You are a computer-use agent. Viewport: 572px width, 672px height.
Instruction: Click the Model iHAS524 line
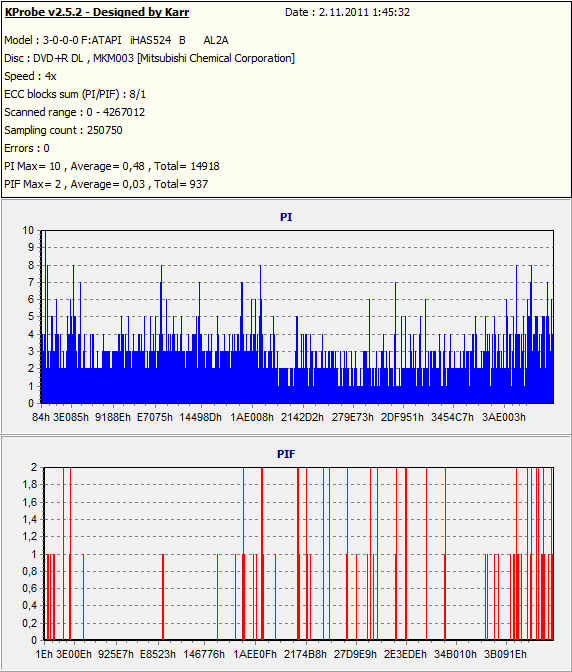[116, 40]
